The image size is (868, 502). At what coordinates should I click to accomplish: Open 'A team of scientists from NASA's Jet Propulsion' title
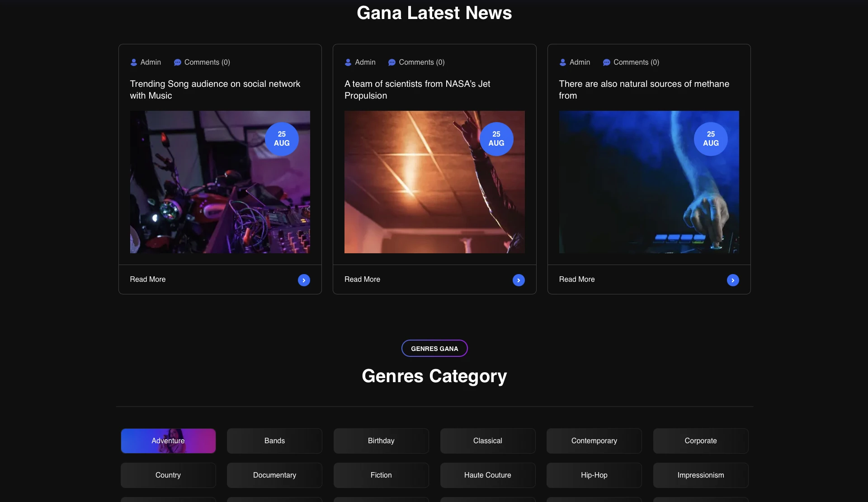point(417,90)
